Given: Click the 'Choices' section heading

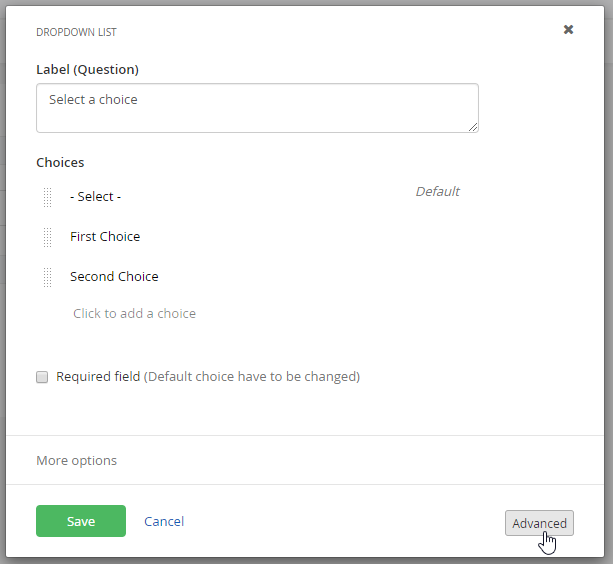Looking at the screenshot, I should click(60, 162).
